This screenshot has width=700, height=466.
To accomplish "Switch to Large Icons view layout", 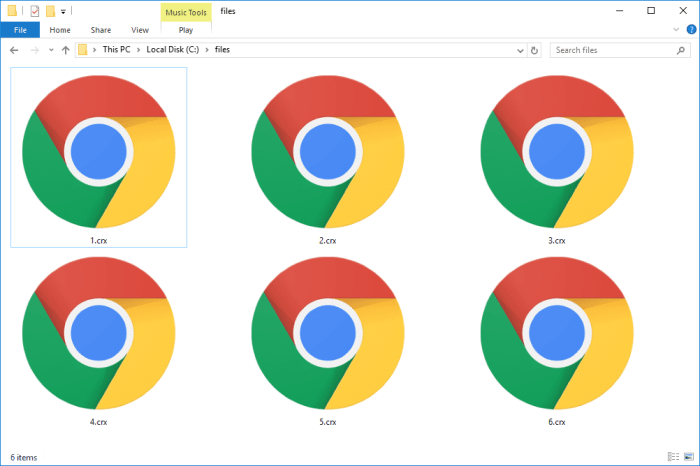I will [x=687, y=457].
